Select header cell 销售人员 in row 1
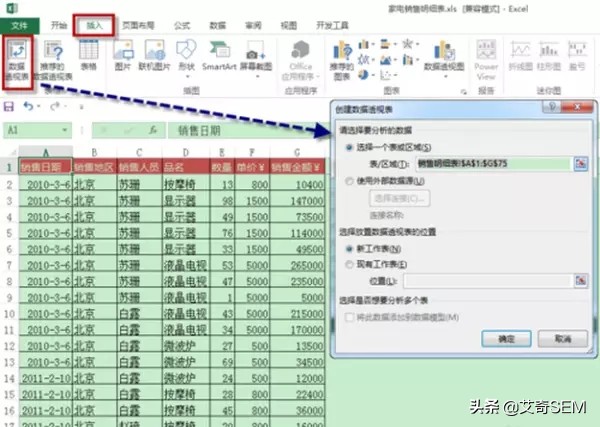 tap(139, 167)
